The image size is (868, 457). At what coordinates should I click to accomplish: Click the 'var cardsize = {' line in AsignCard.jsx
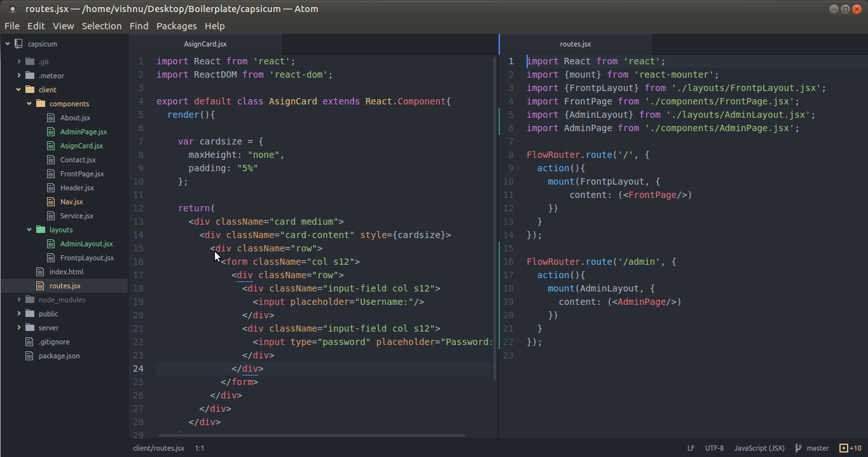tap(221, 141)
